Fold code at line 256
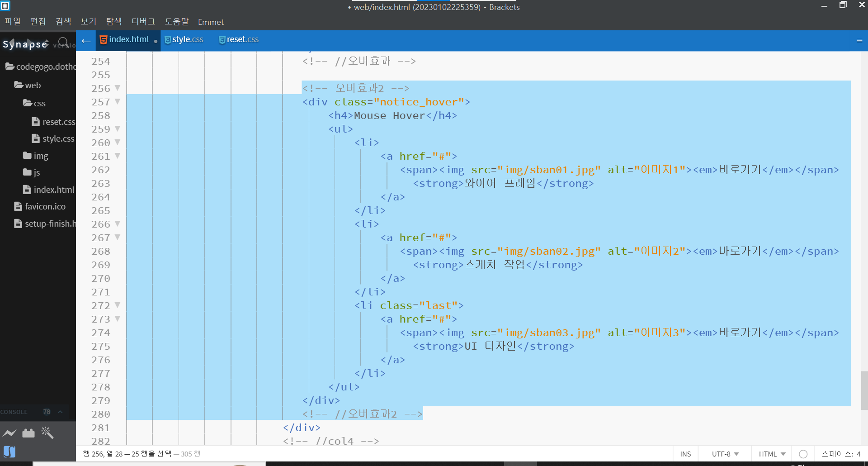The width and height of the screenshot is (868, 466). 118,88
